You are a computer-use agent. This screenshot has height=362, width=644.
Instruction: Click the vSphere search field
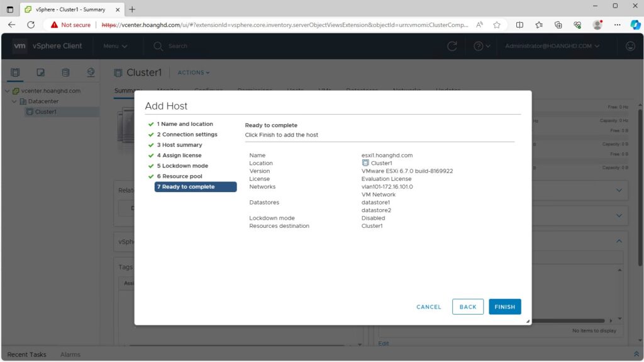pos(178,46)
